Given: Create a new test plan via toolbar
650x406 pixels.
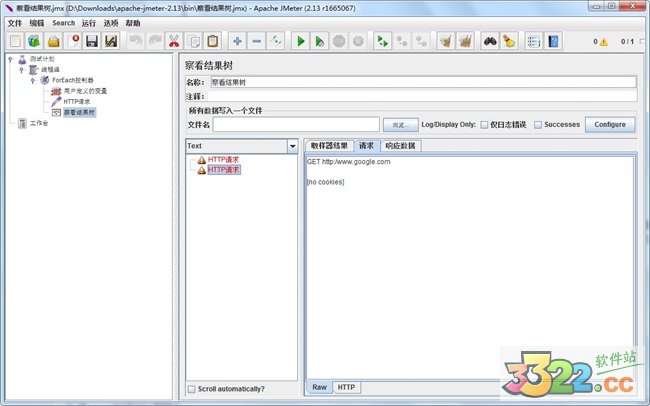Looking at the screenshot, I should [15, 41].
